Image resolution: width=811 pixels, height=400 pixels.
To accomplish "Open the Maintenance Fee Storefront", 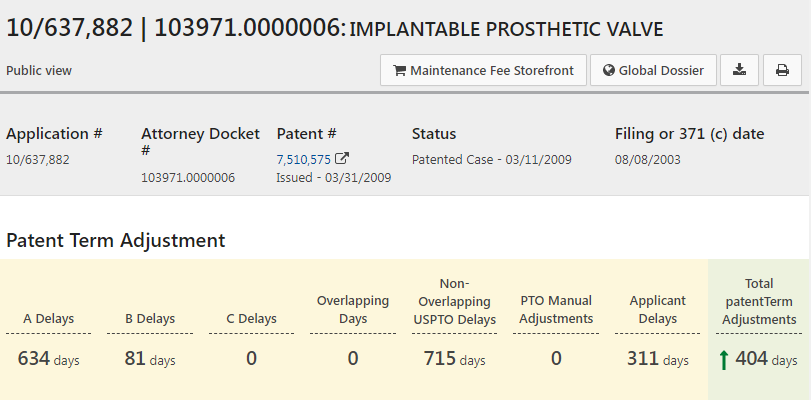I will coord(483,71).
